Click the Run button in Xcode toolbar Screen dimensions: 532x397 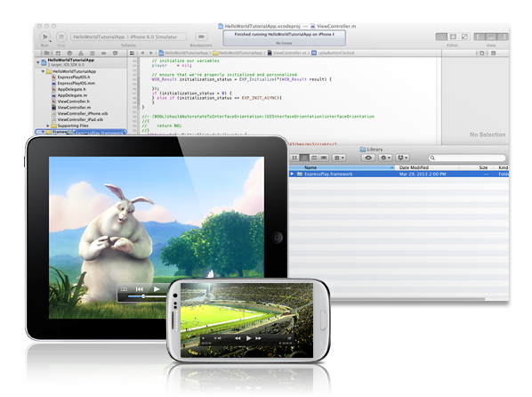[x=44, y=36]
